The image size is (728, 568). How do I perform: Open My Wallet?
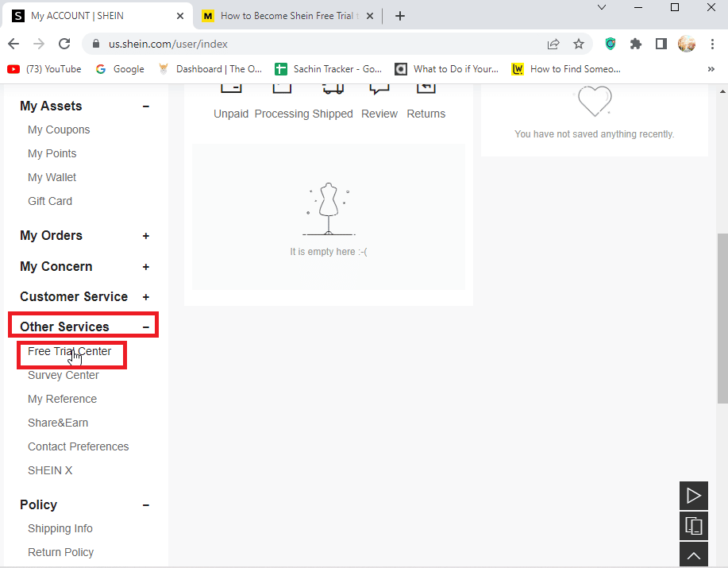click(52, 177)
